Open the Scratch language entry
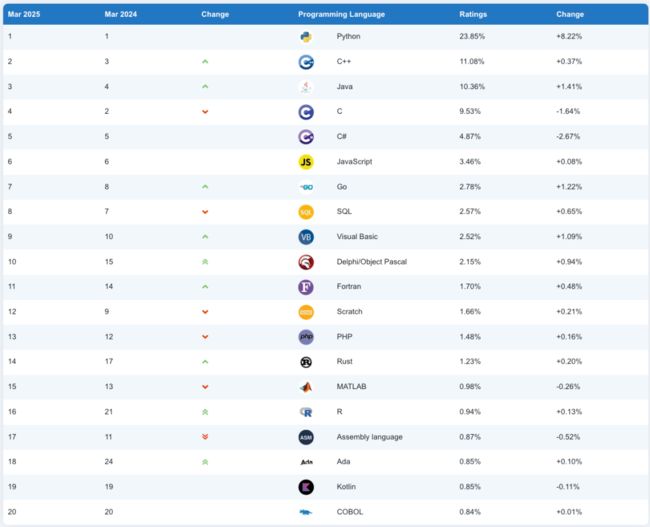650x527 pixels. point(349,311)
